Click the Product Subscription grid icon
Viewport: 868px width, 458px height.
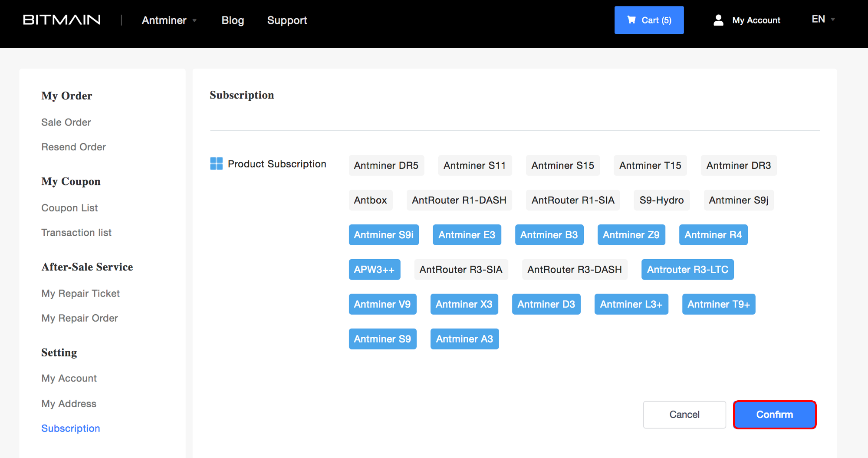(216, 164)
